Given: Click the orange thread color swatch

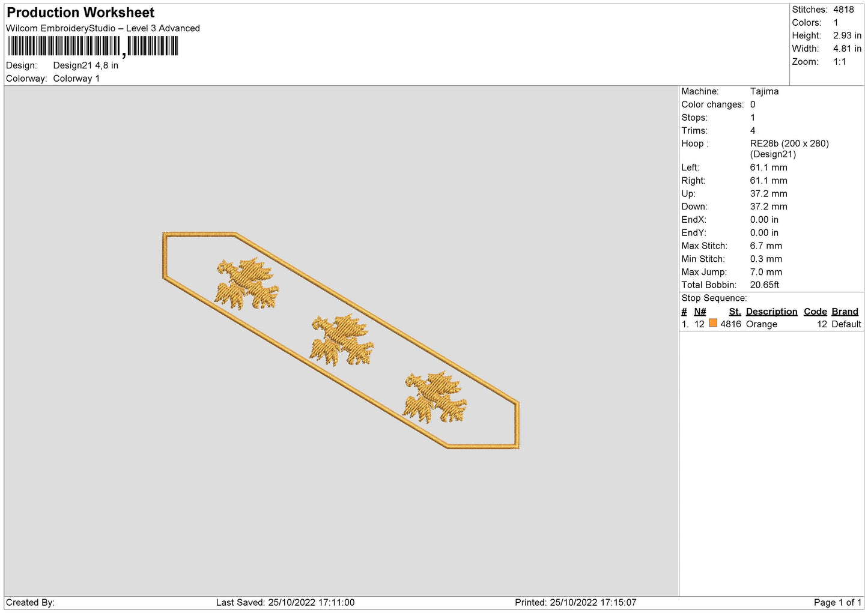Looking at the screenshot, I should click(713, 323).
